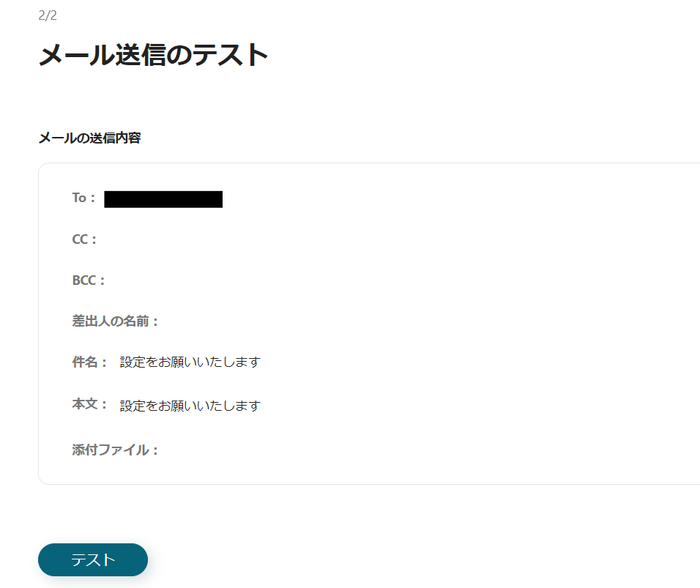Click the 2/2 step indicator
700x588 pixels.
(48, 15)
